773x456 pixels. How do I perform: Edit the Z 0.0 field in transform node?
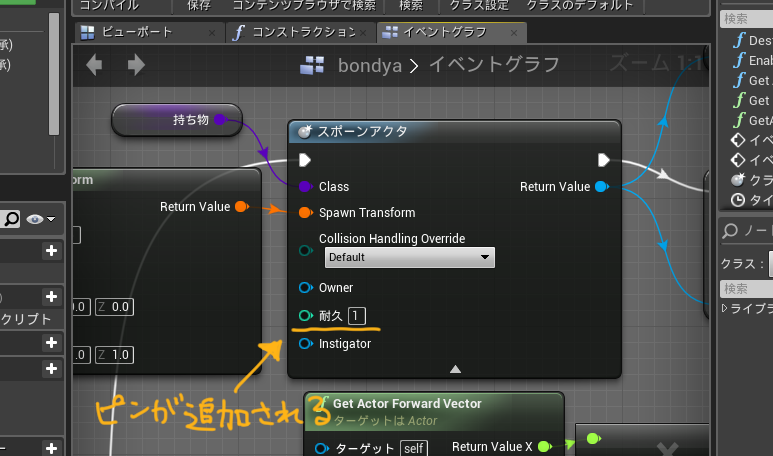(x=114, y=307)
